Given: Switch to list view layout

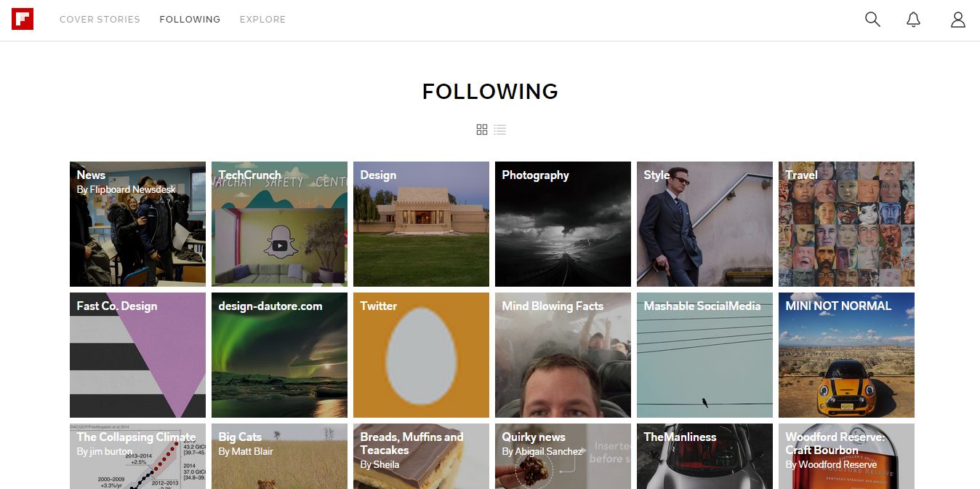Looking at the screenshot, I should pyautogui.click(x=499, y=130).
